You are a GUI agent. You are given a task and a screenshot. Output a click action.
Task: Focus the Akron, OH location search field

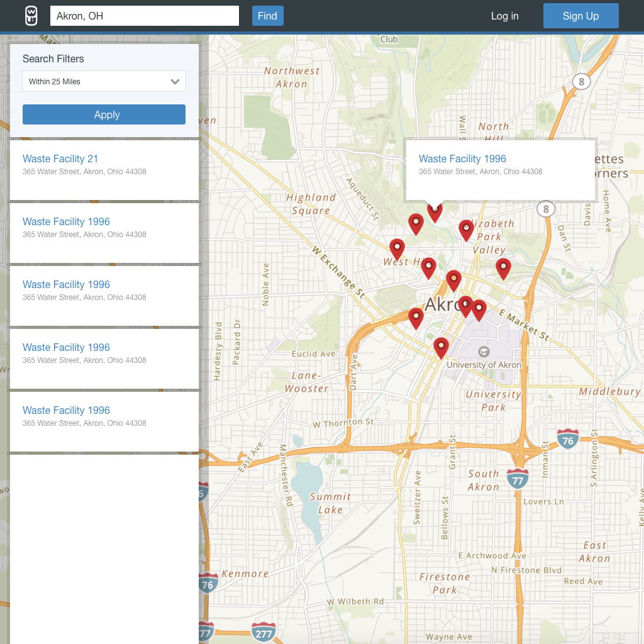[x=144, y=16]
